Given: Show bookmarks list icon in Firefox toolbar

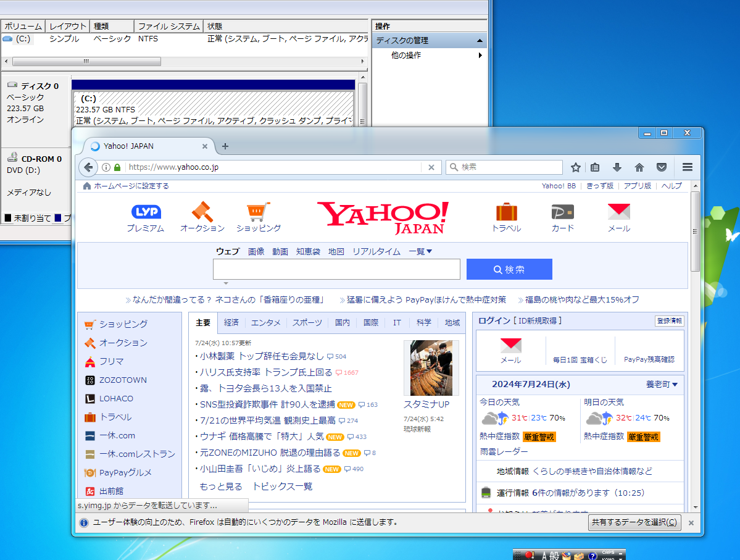Looking at the screenshot, I should [595, 167].
